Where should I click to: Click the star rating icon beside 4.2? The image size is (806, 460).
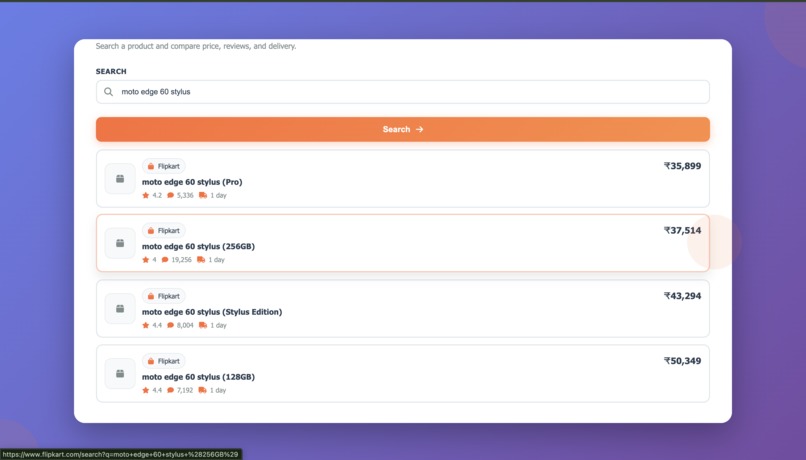click(x=145, y=195)
